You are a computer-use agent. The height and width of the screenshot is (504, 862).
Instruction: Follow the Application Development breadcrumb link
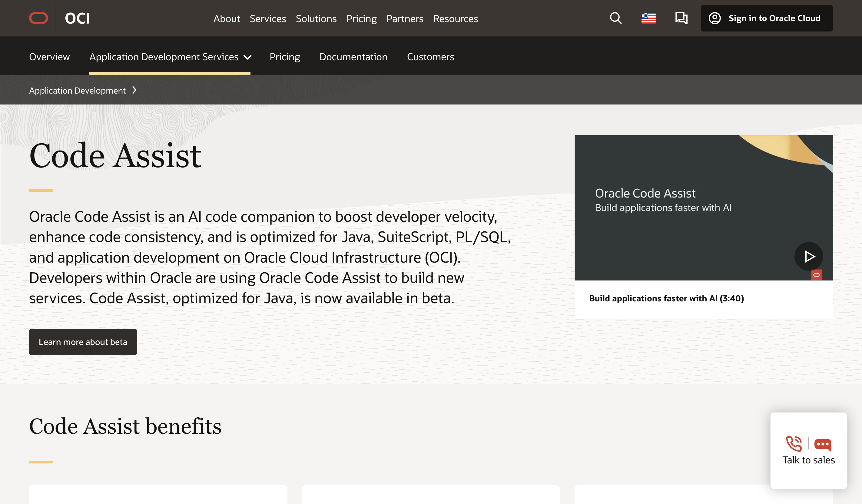click(x=77, y=90)
